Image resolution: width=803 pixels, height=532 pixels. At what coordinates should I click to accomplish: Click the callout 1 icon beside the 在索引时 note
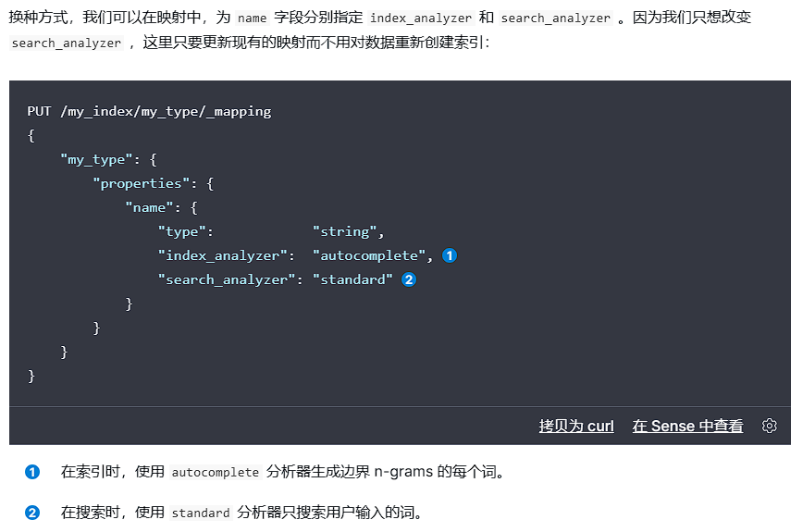point(32,472)
